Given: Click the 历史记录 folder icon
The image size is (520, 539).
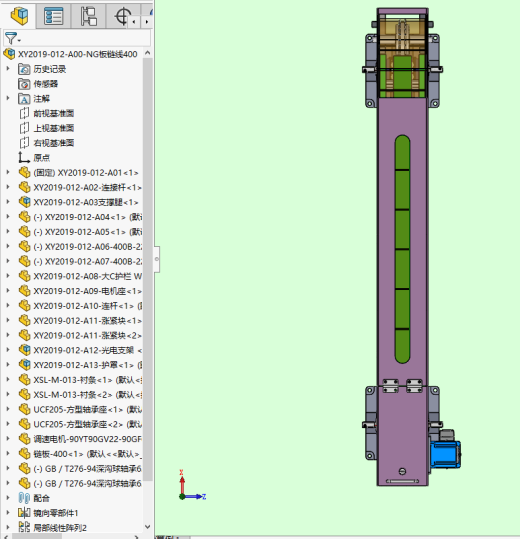Looking at the screenshot, I should (x=24, y=69).
